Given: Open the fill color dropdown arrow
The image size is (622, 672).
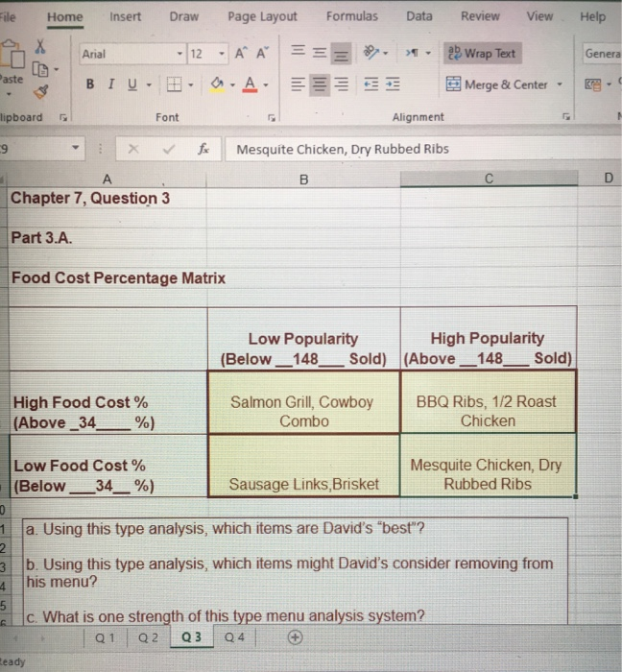Looking at the screenshot, I should [232, 84].
